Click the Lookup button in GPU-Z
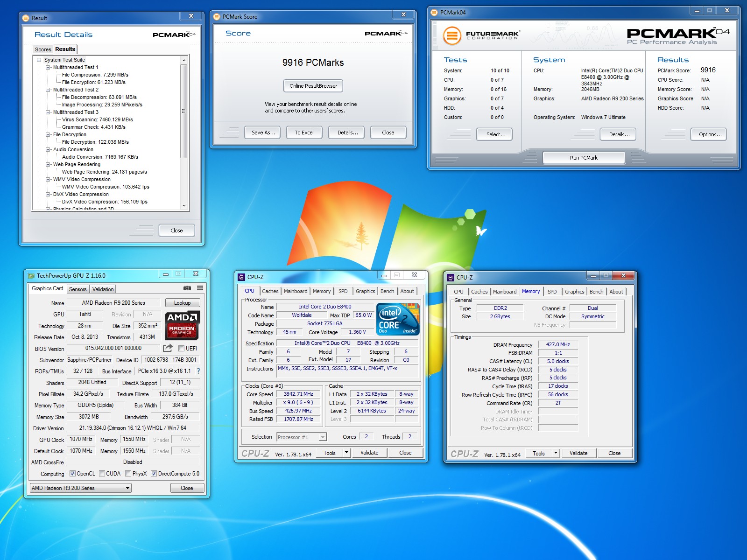This screenshot has width=747, height=560. 182,303
